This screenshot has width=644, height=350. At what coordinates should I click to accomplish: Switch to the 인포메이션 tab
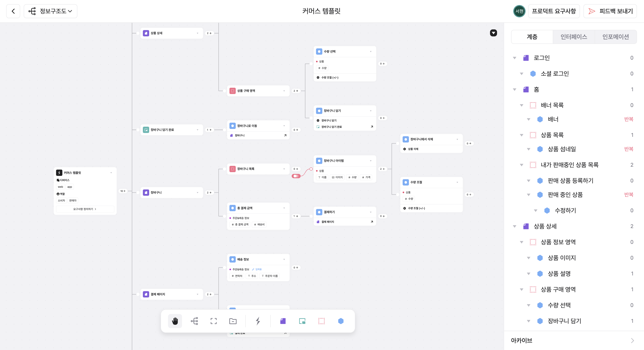point(615,37)
